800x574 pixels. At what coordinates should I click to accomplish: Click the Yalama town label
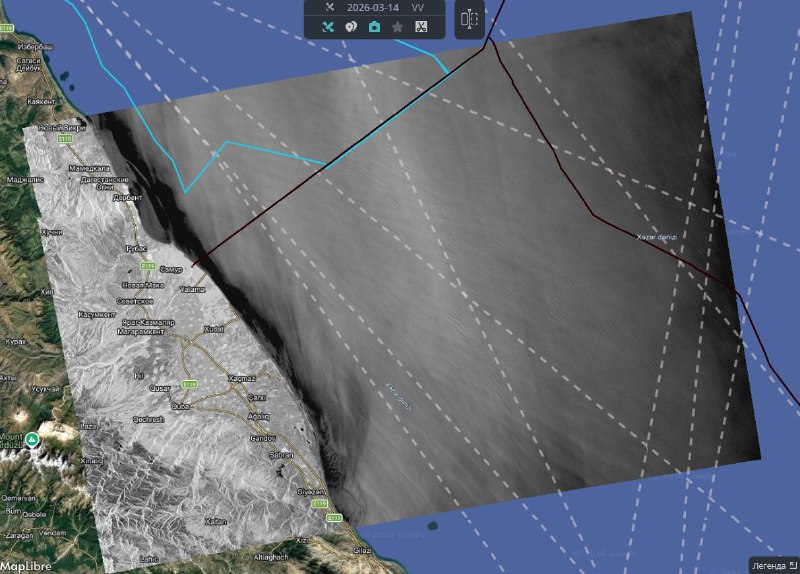(x=191, y=289)
